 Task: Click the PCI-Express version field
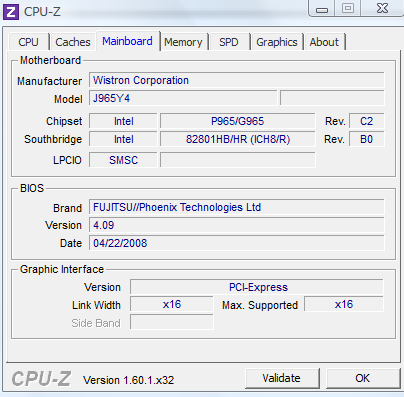coord(257,287)
